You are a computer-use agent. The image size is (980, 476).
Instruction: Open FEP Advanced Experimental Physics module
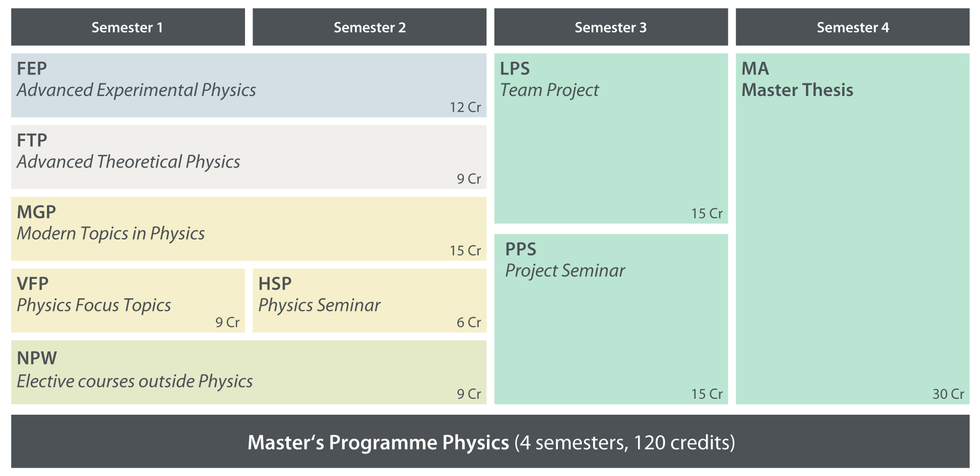[x=249, y=85]
